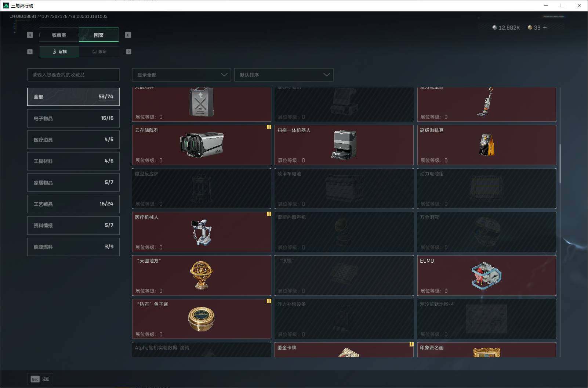Image resolution: width=588 pixels, height=388 pixels.
Task: Select the 限定 sub-tab
Action: pyautogui.click(x=99, y=52)
